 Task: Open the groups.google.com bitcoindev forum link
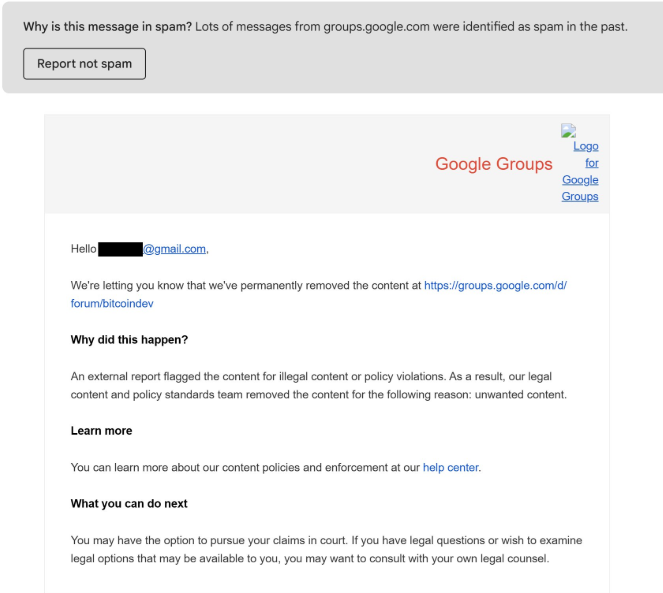point(495,285)
